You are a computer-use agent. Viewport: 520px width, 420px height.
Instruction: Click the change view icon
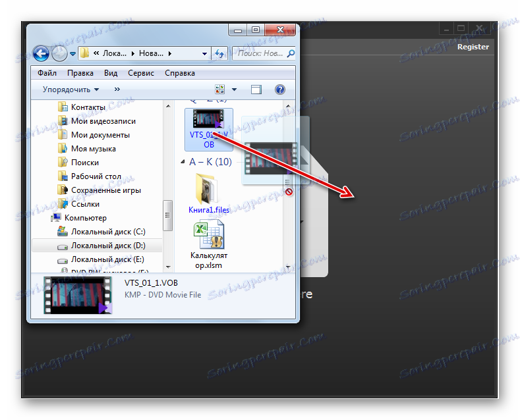(220, 89)
